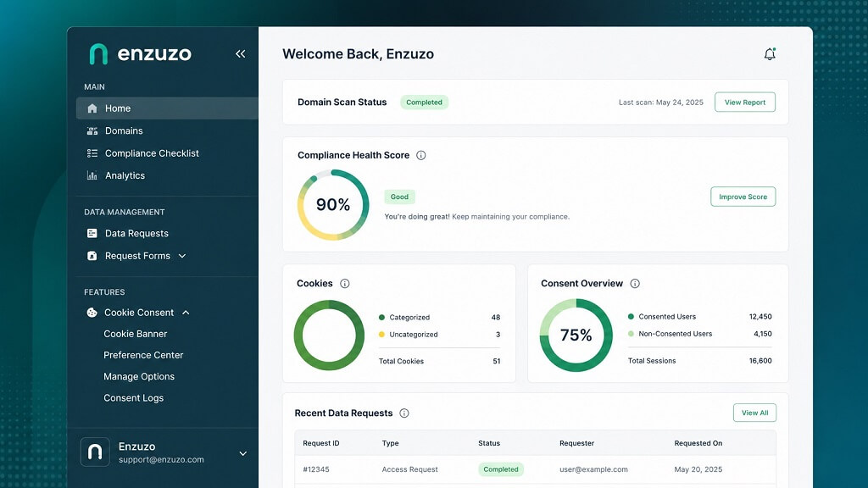The height and width of the screenshot is (488, 868).
Task: Click requester user@example.com
Action: pyautogui.click(x=593, y=469)
